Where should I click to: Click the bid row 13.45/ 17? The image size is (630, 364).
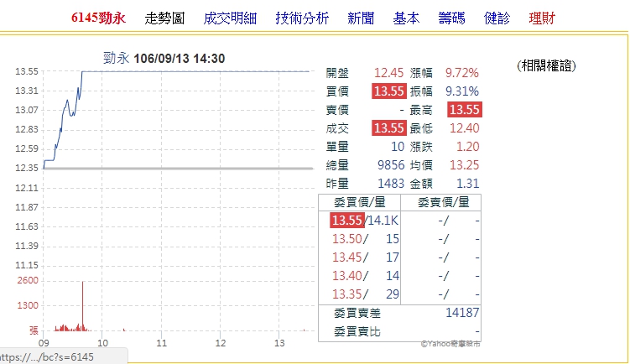(365, 257)
